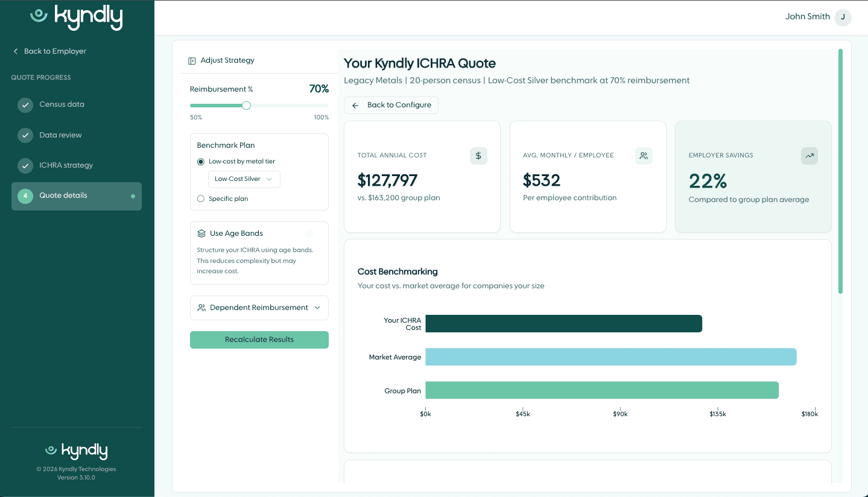Click the Benchmark Plan label
Image resolution: width=868 pixels, height=497 pixels.
(226, 145)
